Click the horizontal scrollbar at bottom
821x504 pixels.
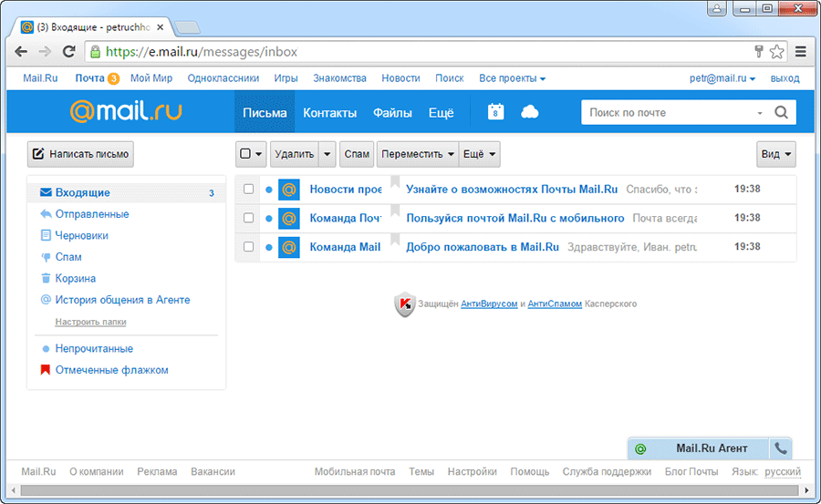coord(410,490)
